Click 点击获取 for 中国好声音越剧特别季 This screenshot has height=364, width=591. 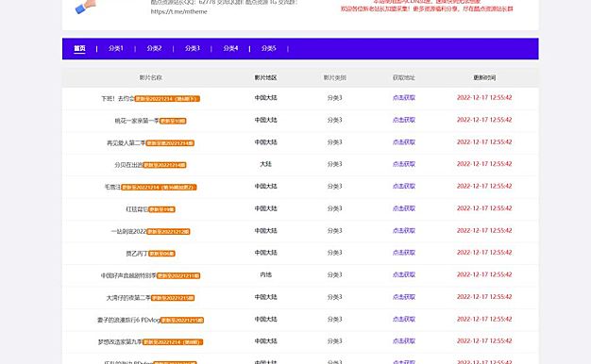point(404,274)
